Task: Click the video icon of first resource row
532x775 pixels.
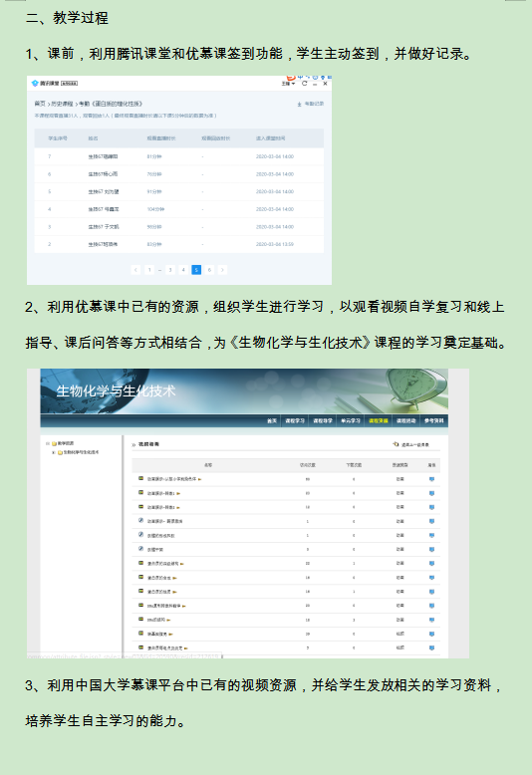Action: 140,478
